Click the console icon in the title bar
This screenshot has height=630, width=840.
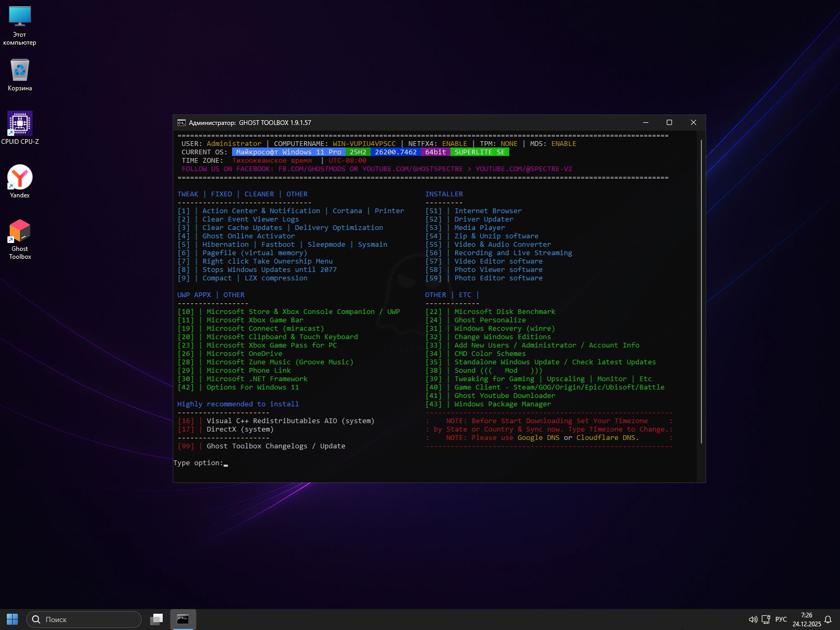point(182,123)
